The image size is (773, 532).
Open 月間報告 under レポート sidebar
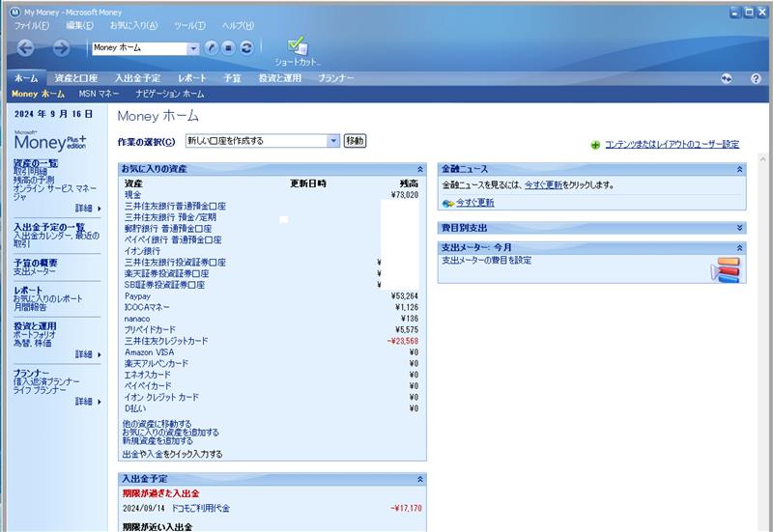[x=30, y=307]
